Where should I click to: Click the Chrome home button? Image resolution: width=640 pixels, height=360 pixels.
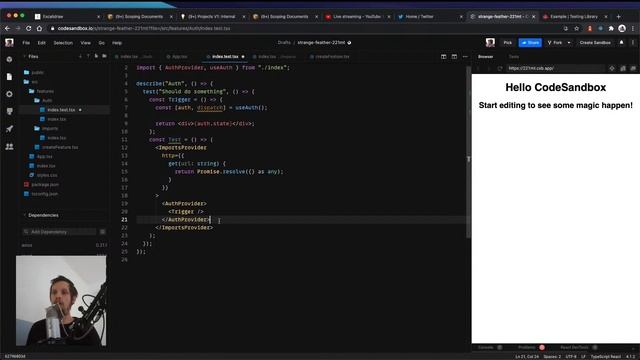(x=40, y=28)
